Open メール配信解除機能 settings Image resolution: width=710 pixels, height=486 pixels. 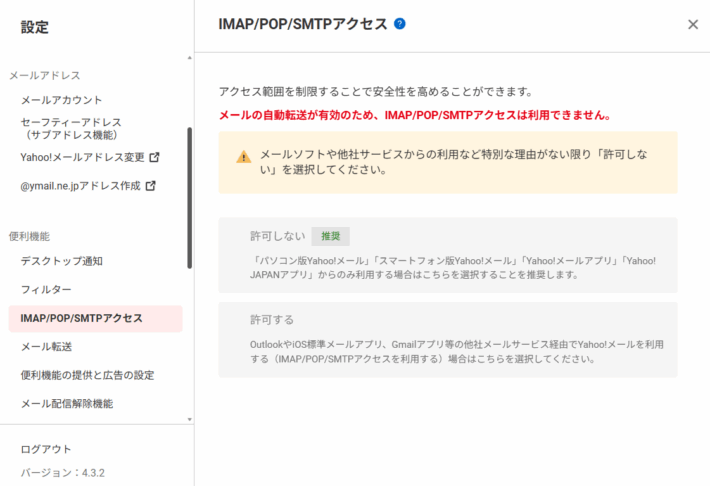click(x=67, y=404)
